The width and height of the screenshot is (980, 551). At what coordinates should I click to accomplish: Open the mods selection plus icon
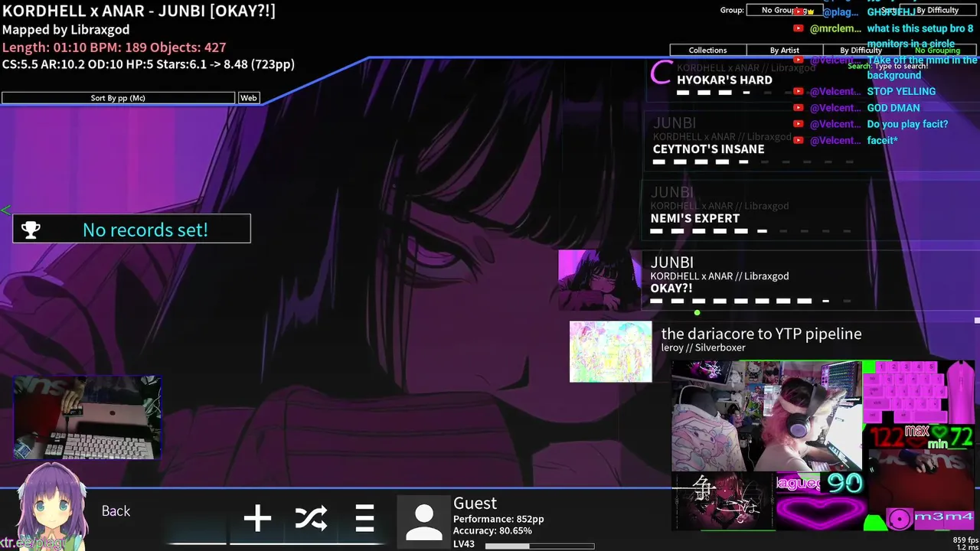point(257,519)
